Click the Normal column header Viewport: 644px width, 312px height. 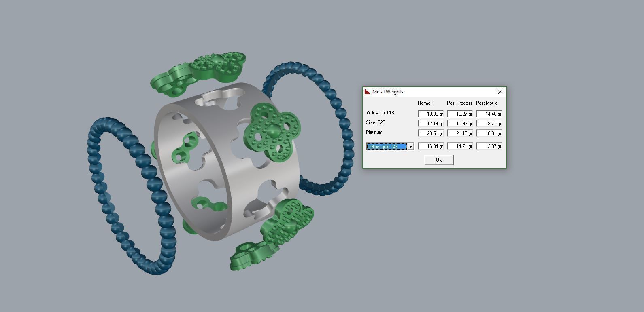coord(425,103)
